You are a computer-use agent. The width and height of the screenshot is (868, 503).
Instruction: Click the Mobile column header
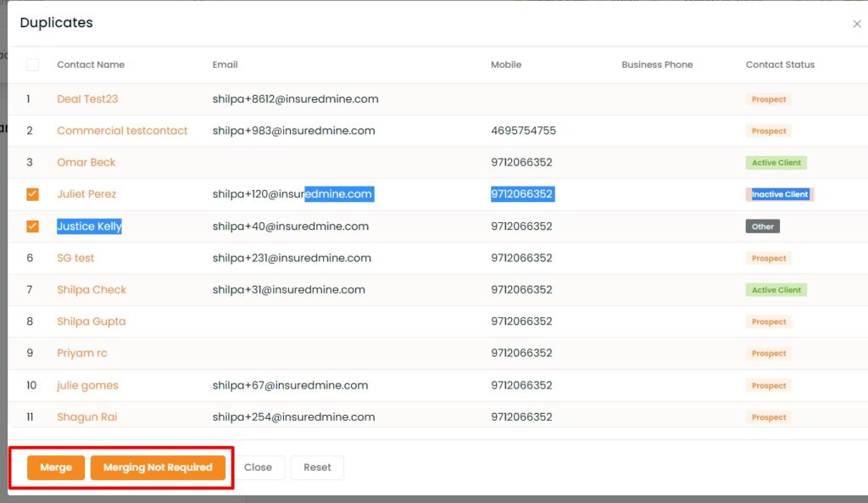(507, 64)
